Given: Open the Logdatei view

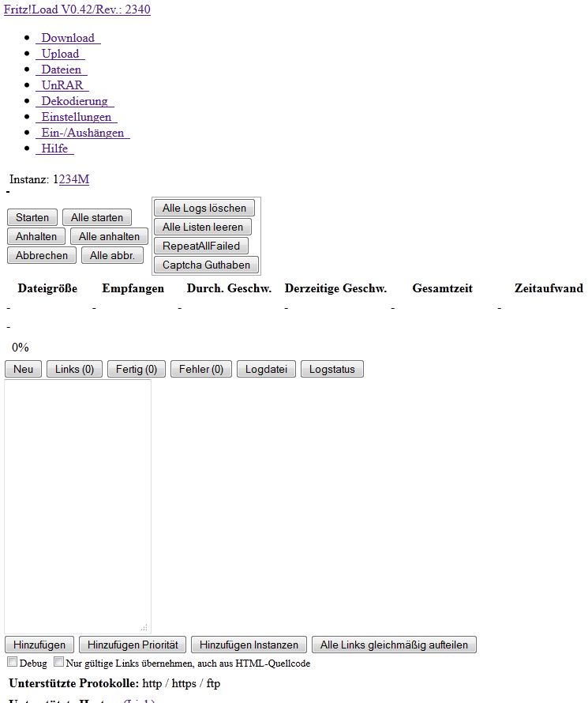Looking at the screenshot, I should [x=267, y=369].
